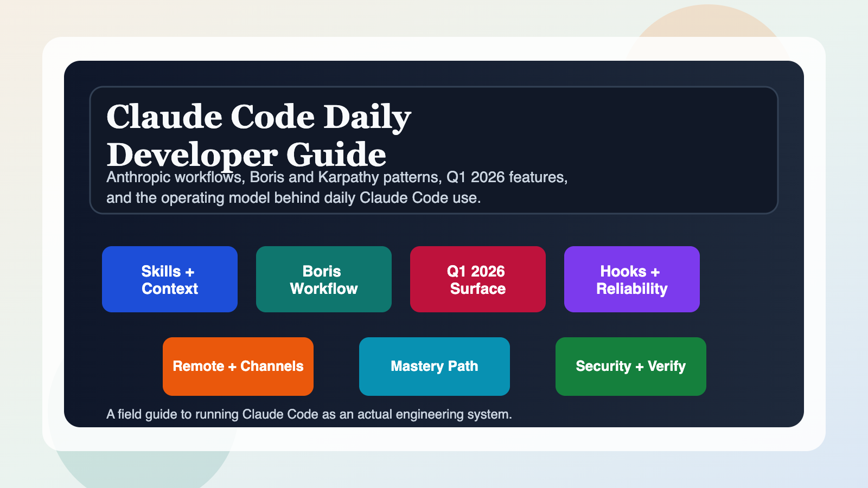Image resolution: width=868 pixels, height=488 pixels.
Task: Choose the Remote + Channels card
Action: [238, 367]
